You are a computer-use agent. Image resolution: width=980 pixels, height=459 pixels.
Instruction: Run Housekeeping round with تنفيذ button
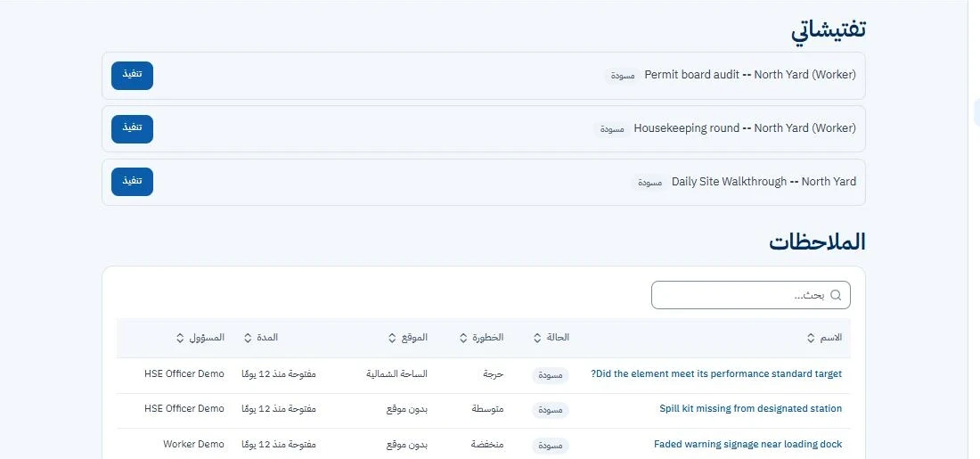132,129
